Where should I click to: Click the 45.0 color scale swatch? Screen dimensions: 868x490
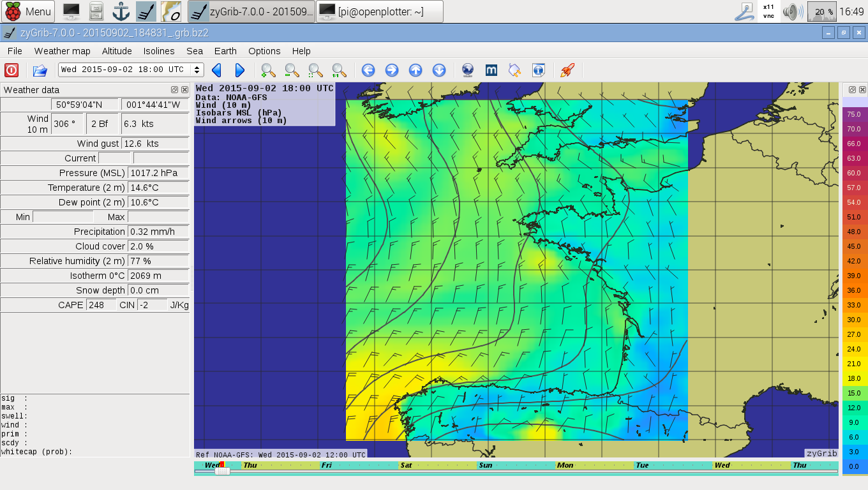pyautogui.click(x=854, y=246)
